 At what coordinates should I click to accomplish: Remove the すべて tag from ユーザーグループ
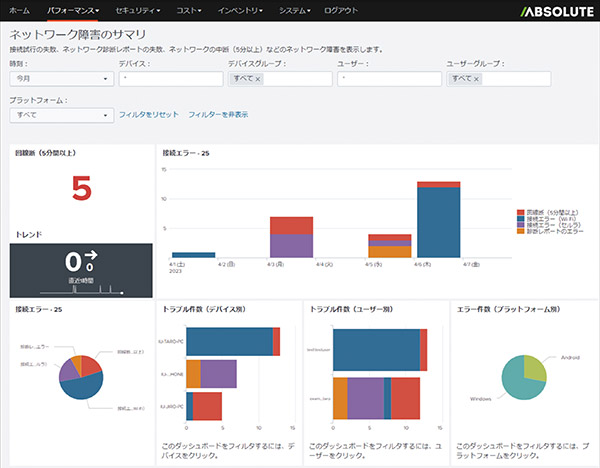477,79
